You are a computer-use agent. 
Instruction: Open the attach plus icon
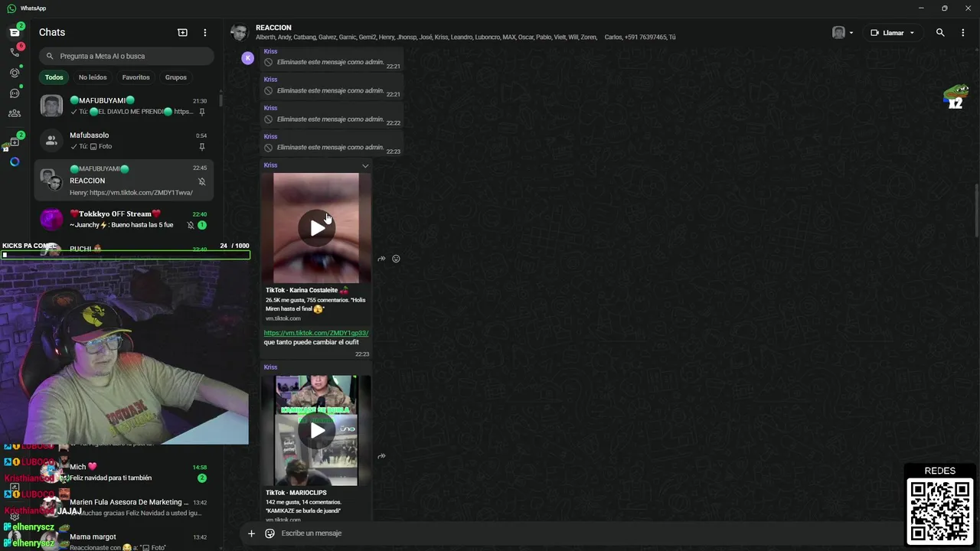(251, 533)
